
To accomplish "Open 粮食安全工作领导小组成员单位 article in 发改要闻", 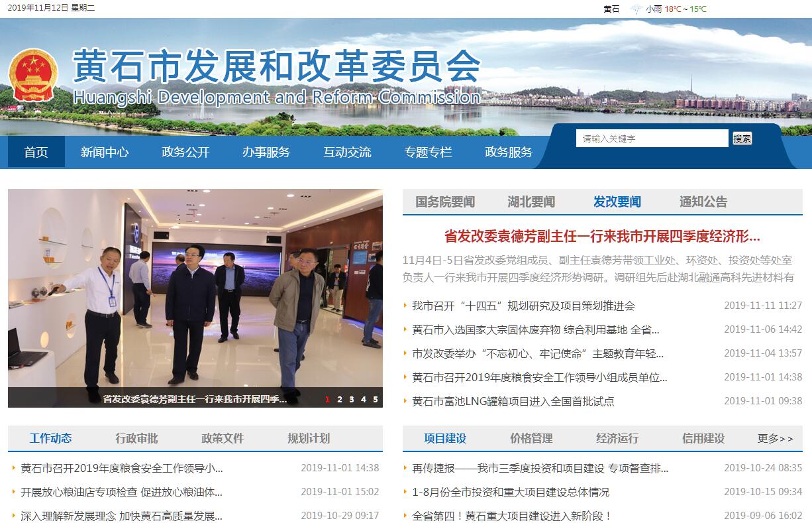I will point(540,377).
